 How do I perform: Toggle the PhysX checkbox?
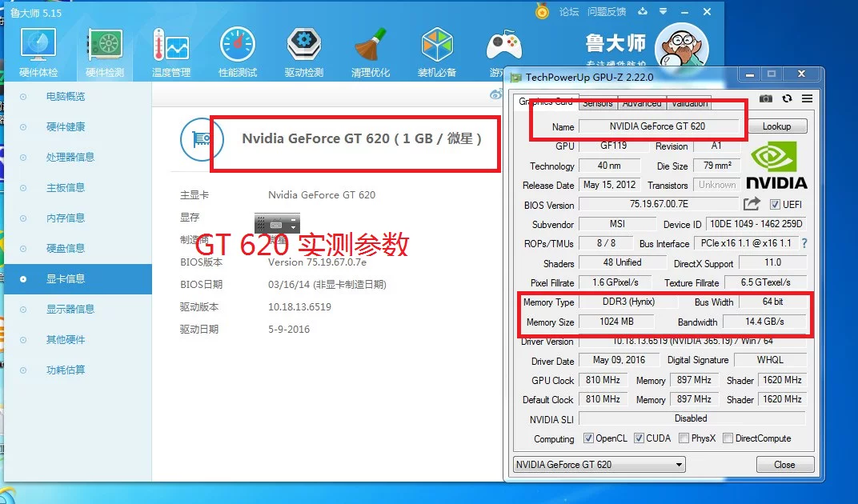[x=684, y=438]
